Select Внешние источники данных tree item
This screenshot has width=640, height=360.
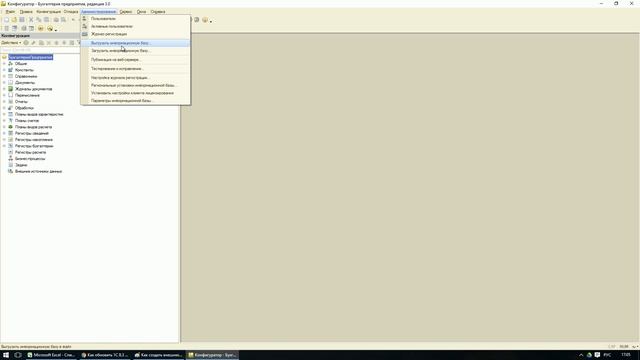click(38, 171)
